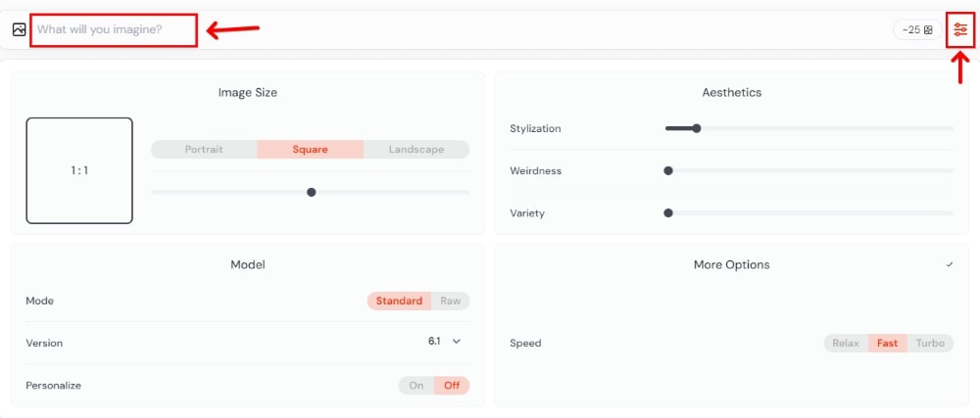Set Mode to Standard

(399, 301)
